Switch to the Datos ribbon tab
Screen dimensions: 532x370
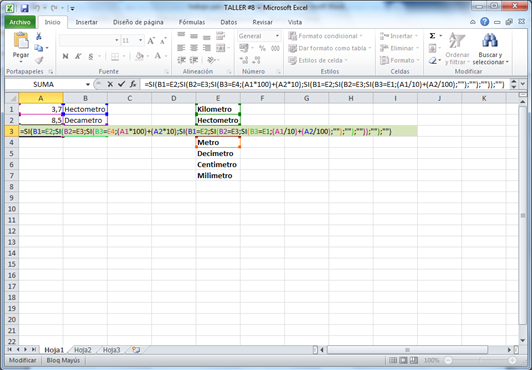[x=229, y=22]
